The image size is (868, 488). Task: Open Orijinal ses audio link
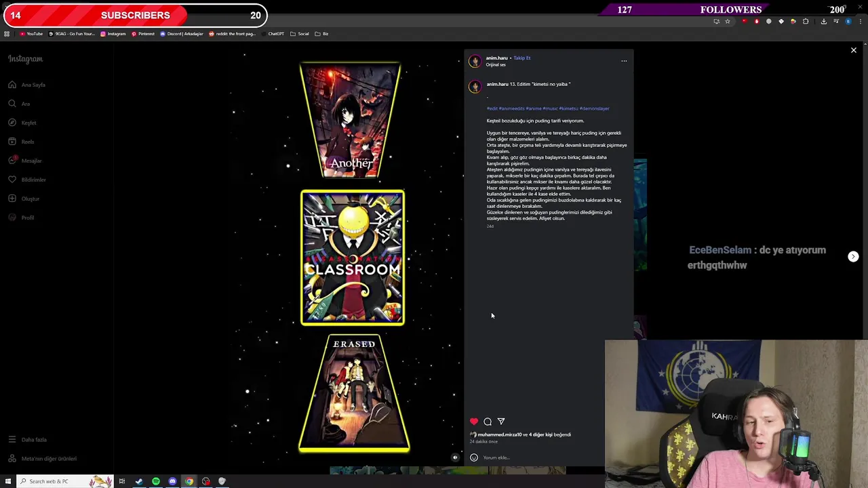496,65
